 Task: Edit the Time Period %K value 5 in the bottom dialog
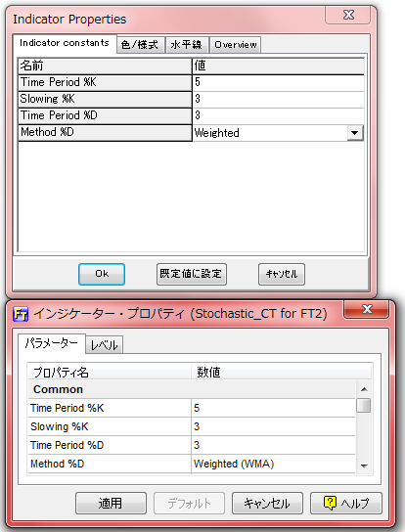point(273,408)
